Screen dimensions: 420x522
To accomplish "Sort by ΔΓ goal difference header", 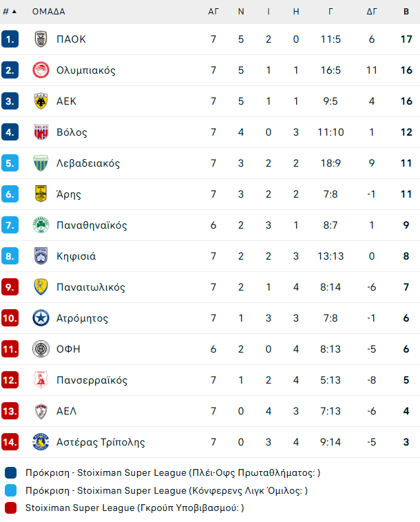I will pos(372,12).
